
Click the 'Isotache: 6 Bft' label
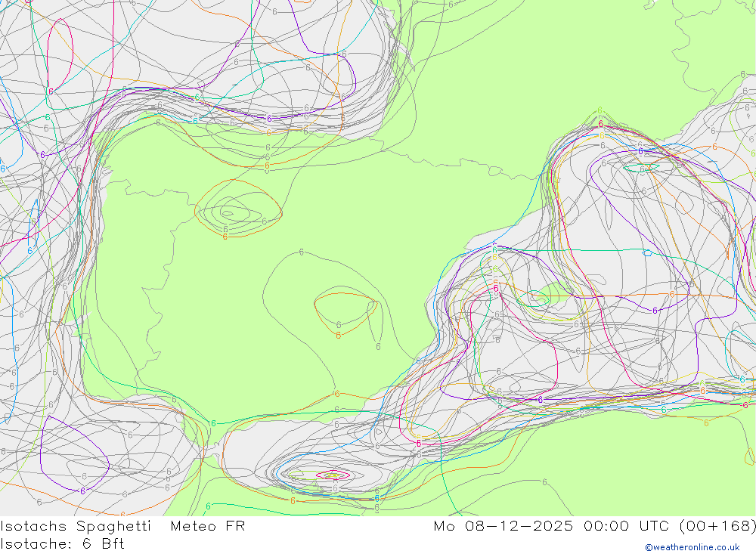(x=62, y=544)
